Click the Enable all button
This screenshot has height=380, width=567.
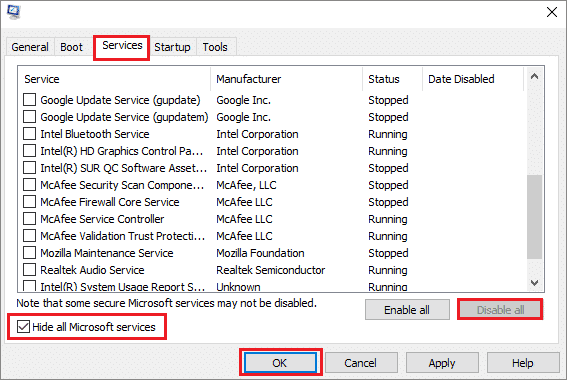(407, 310)
